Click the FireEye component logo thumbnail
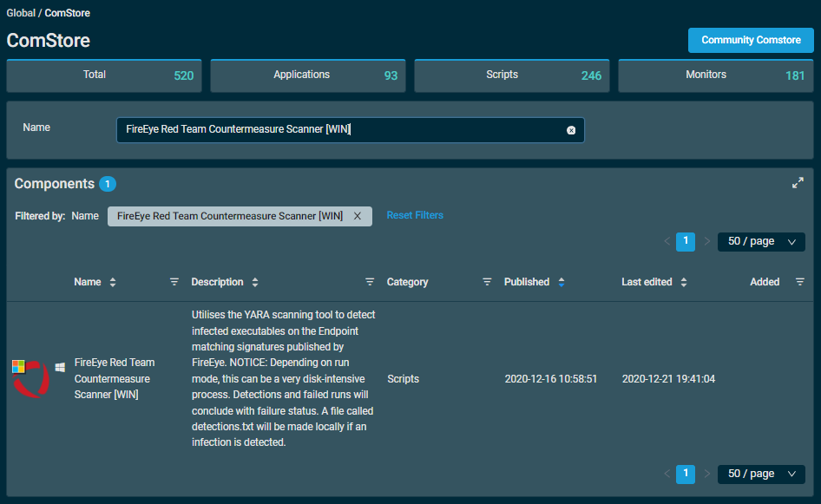Image resolution: width=821 pixels, height=504 pixels. pos(31,379)
